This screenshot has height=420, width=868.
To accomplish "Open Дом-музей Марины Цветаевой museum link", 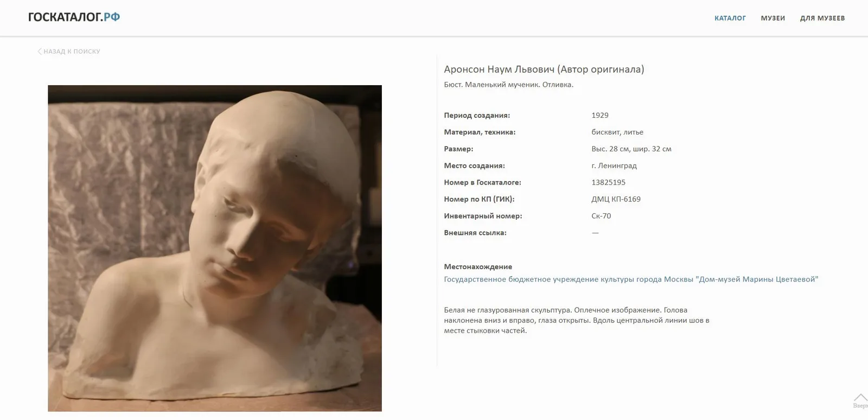I will pyautogui.click(x=631, y=279).
